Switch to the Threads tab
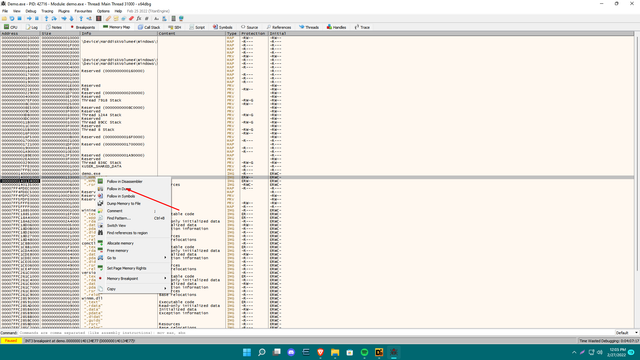640x360 pixels. (x=309, y=27)
